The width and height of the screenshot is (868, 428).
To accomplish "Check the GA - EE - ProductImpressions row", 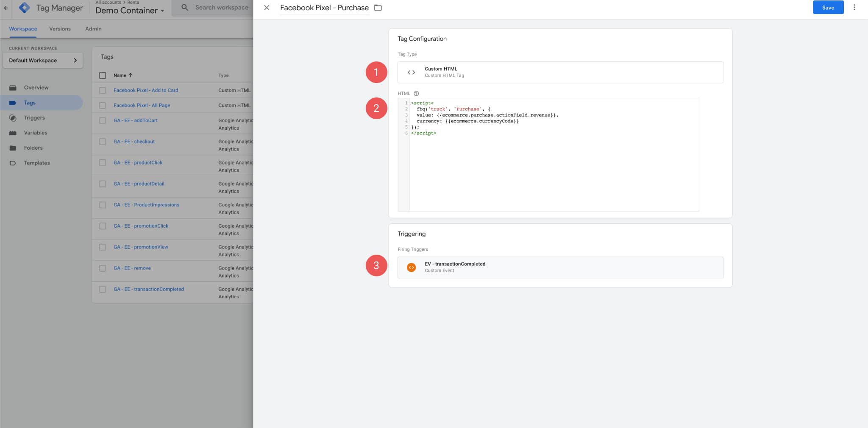I will pos(103,205).
